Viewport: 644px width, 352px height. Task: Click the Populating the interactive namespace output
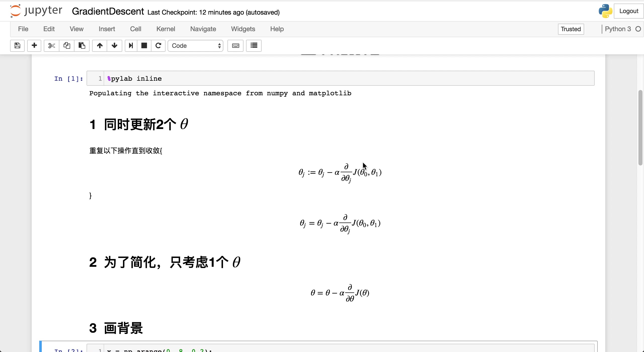click(220, 93)
